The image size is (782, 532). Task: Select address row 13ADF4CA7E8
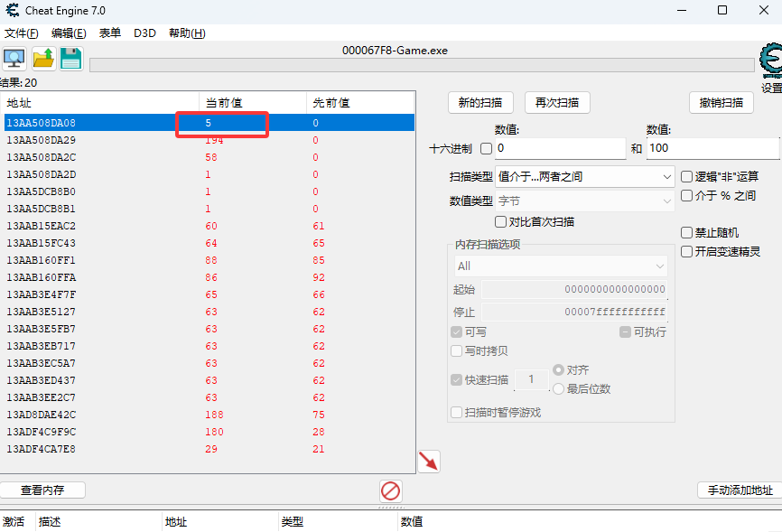point(209,449)
